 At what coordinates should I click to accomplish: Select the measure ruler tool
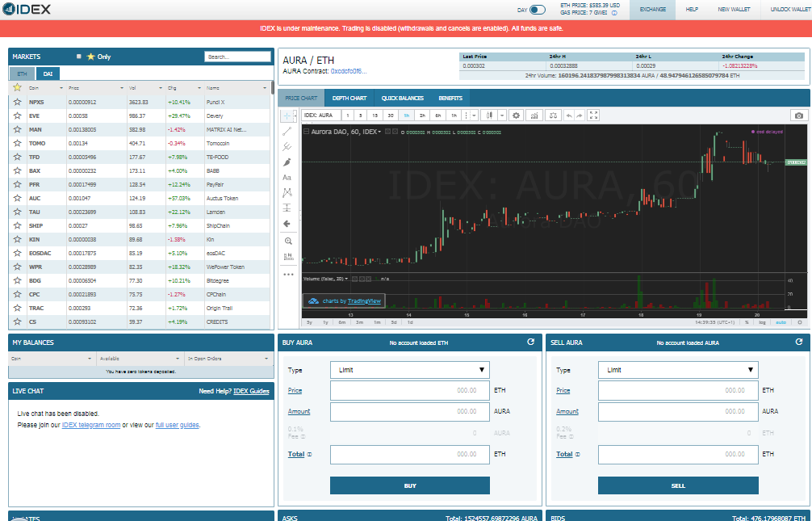pyautogui.click(x=288, y=256)
